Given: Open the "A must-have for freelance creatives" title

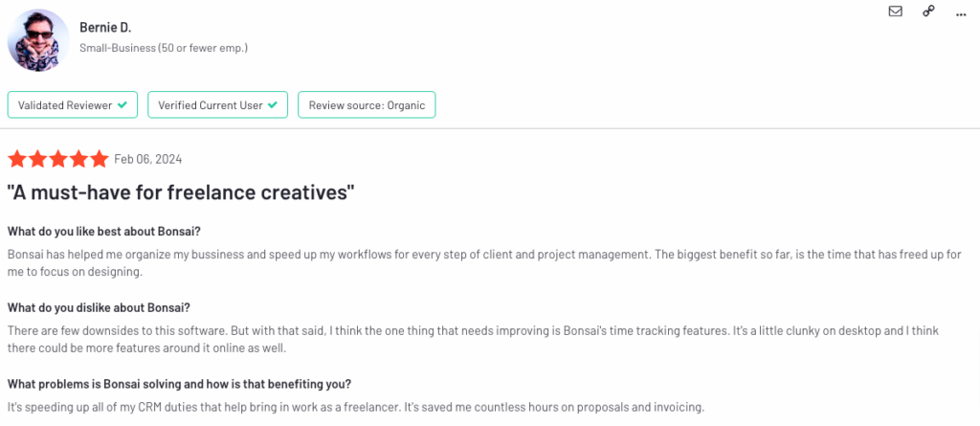Looking at the screenshot, I should pos(181,192).
